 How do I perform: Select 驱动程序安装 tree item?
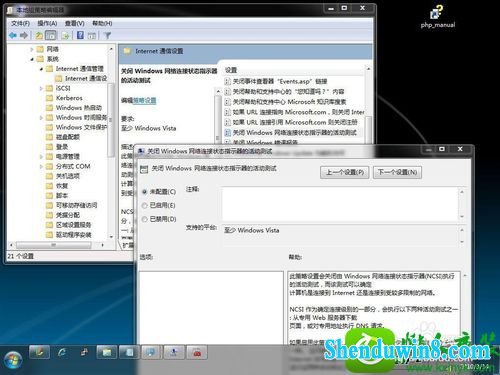(x=68, y=235)
